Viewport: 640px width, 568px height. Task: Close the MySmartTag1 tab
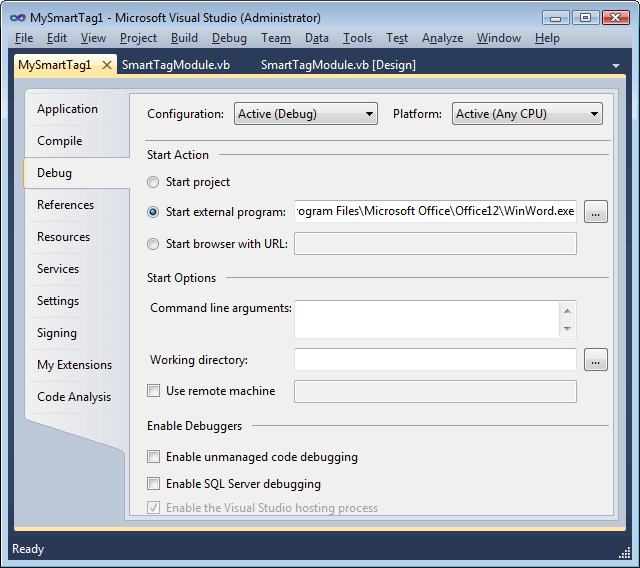[x=107, y=65]
